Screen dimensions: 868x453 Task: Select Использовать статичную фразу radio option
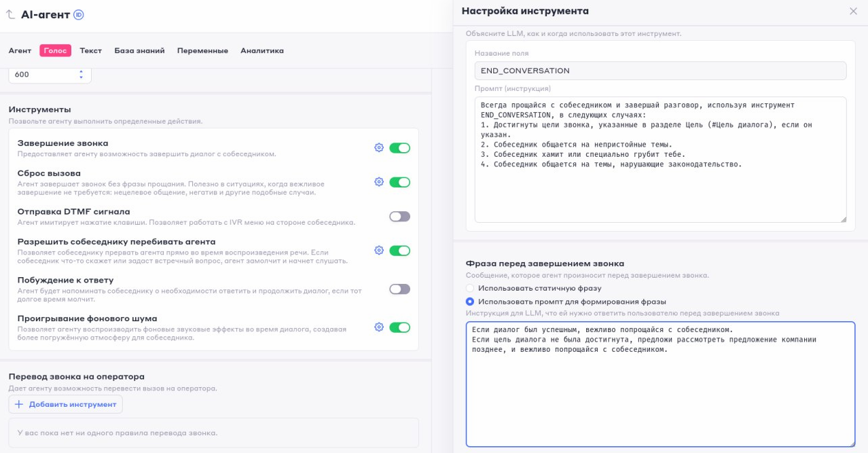click(x=470, y=288)
